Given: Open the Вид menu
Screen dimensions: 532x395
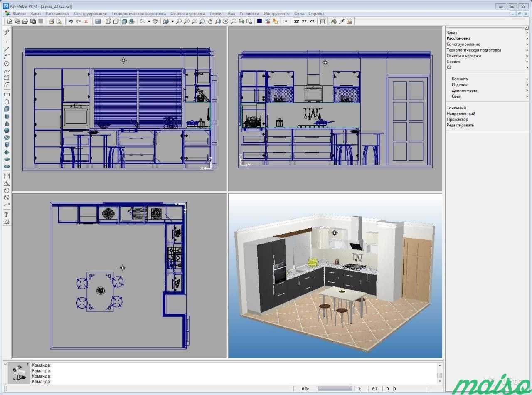Looking at the screenshot, I should click(x=232, y=14).
